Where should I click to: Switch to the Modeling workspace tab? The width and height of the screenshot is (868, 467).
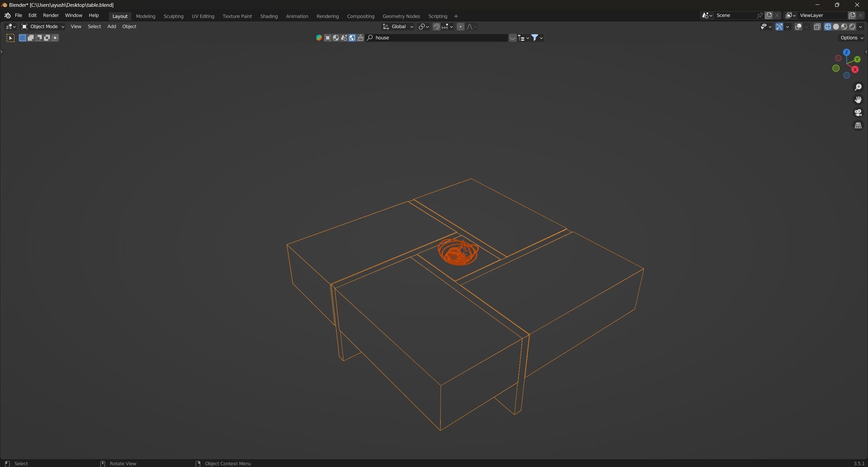click(145, 16)
